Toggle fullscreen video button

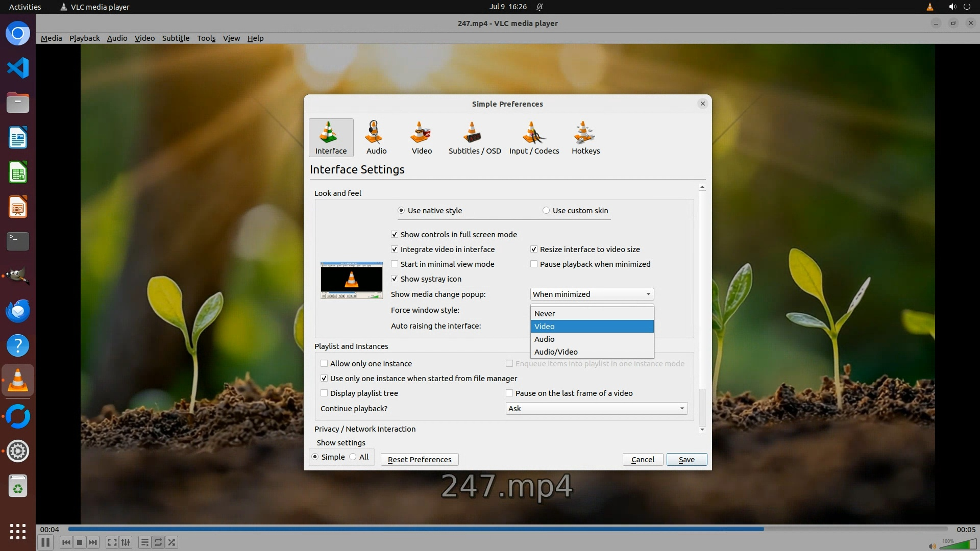point(112,542)
